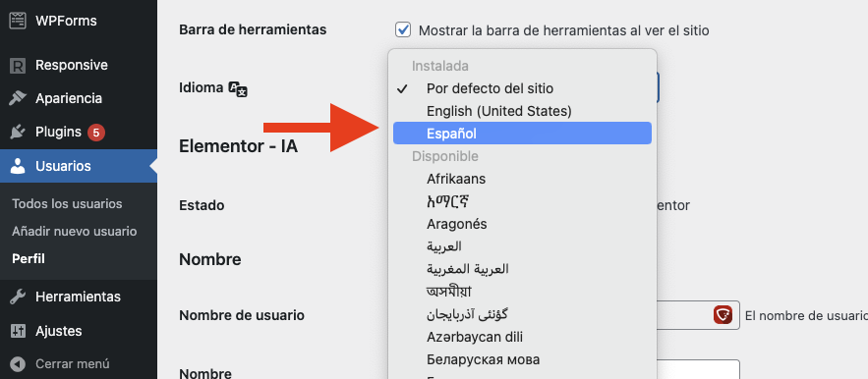Click the Cerrar menú collapse arrow icon
The width and height of the screenshot is (868, 379).
pos(18,364)
